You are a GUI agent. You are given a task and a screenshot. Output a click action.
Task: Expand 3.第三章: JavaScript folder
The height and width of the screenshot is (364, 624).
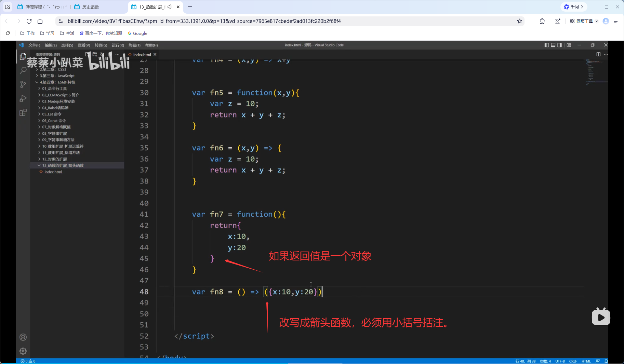77,76
